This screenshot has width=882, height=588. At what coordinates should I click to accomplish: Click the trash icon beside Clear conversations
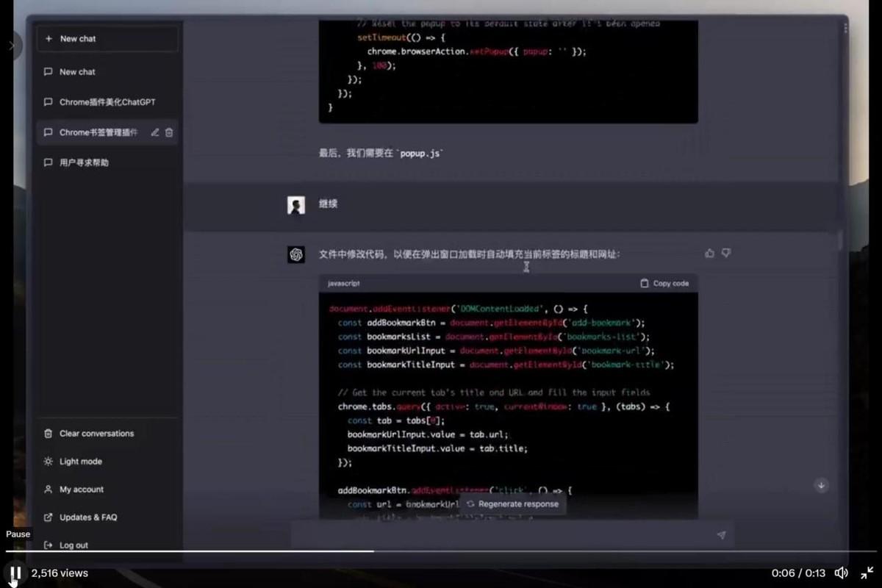tap(48, 434)
